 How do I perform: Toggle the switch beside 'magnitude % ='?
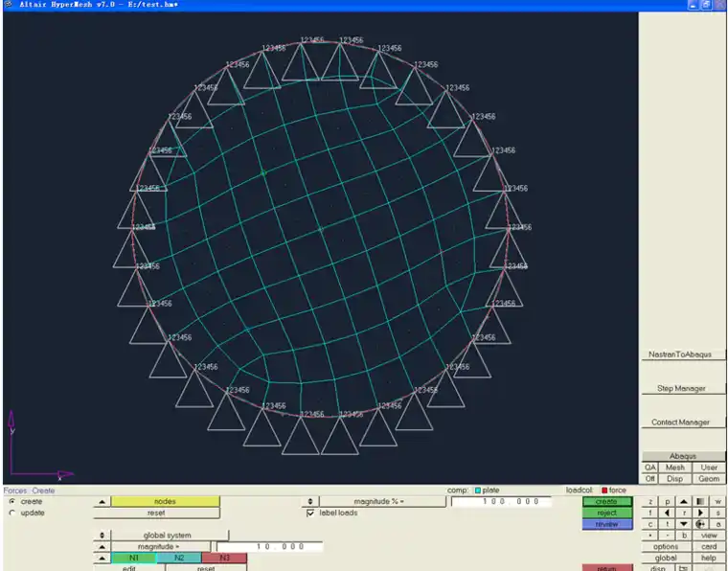[x=310, y=501]
